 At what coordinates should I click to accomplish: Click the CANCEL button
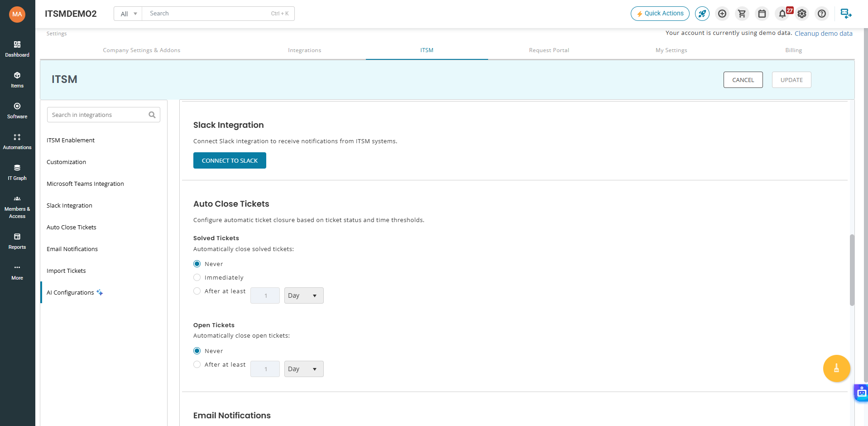[743, 80]
